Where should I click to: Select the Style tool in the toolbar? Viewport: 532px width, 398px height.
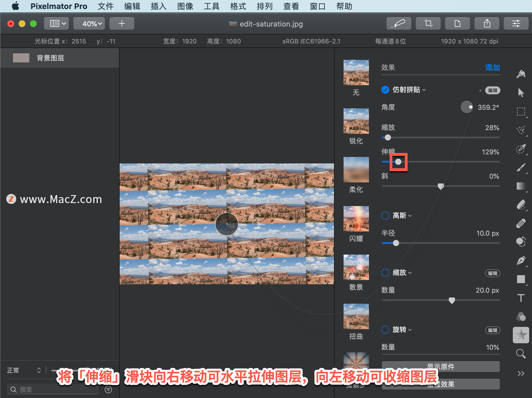point(521,74)
